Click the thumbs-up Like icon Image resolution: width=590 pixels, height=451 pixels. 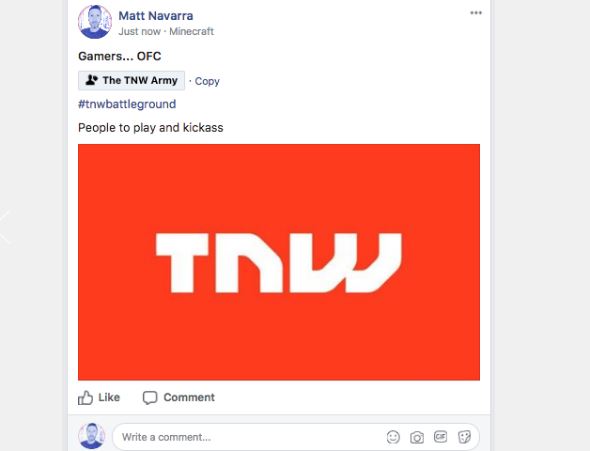pos(85,397)
